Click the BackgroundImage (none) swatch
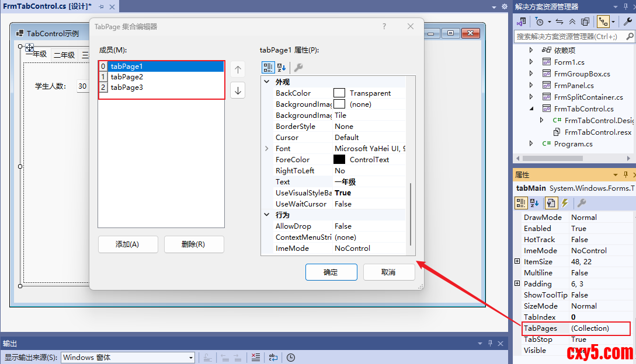The width and height of the screenshot is (636, 364). (339, 104)
